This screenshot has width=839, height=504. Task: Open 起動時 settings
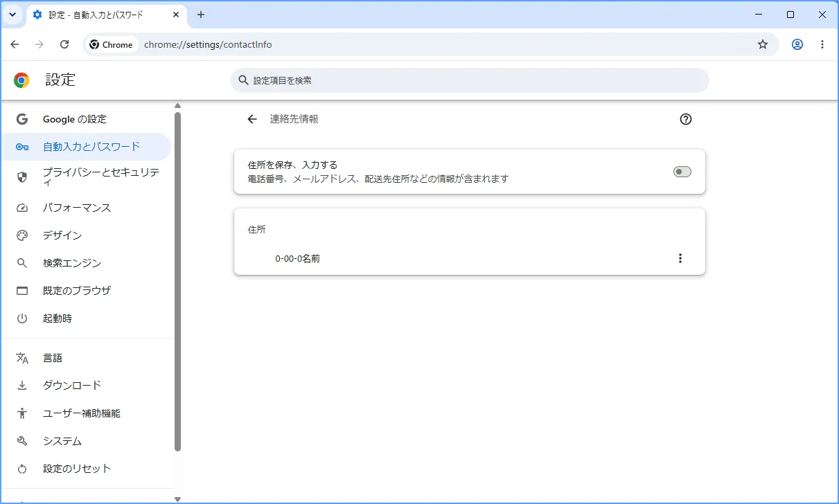coord(86,318)
